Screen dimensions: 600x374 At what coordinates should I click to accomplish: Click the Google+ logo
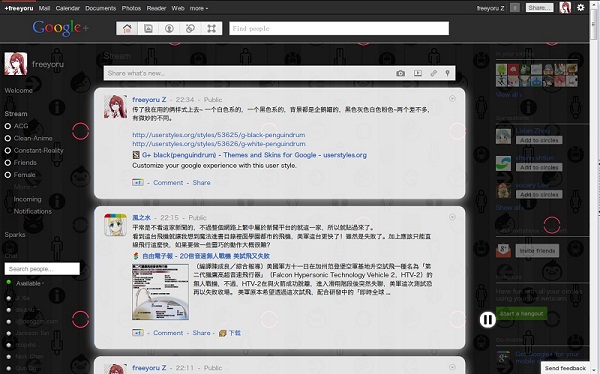click(60, 28)
